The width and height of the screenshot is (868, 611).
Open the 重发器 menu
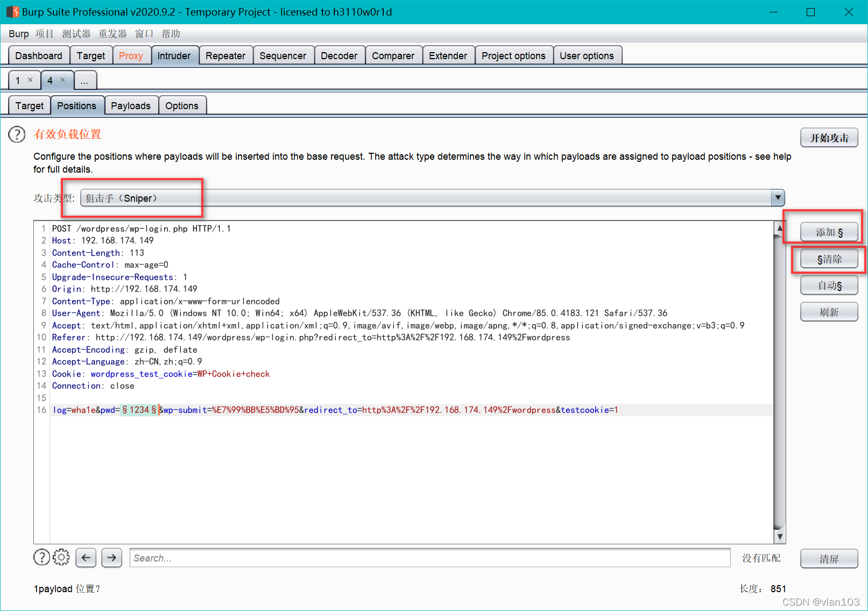pos(112,34)
